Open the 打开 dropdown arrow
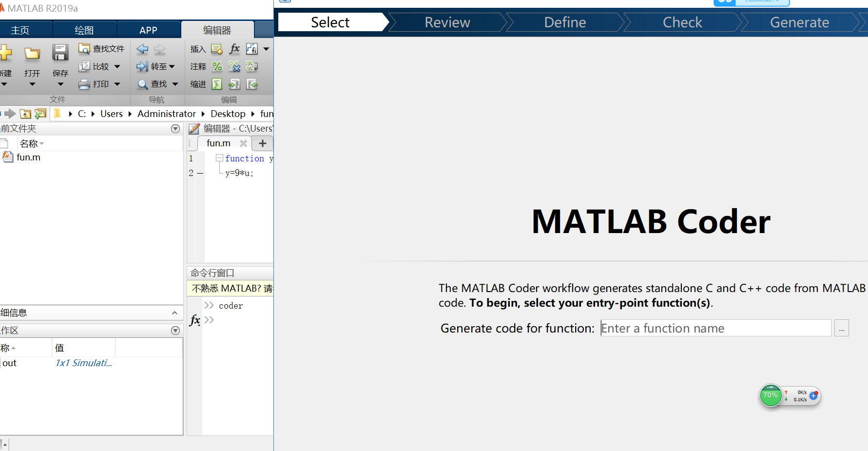This screenshot has height=451, width=868. tap(32, 84)
